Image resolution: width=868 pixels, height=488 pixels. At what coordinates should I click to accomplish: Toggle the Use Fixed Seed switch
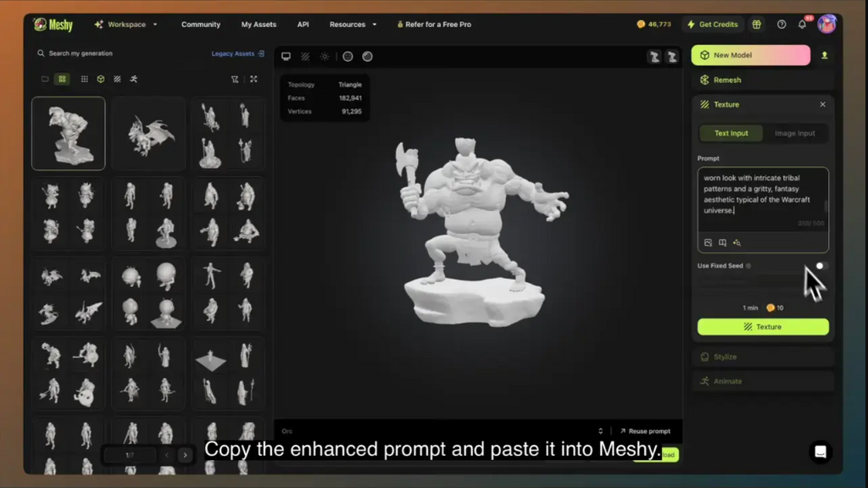pos(821,266)
